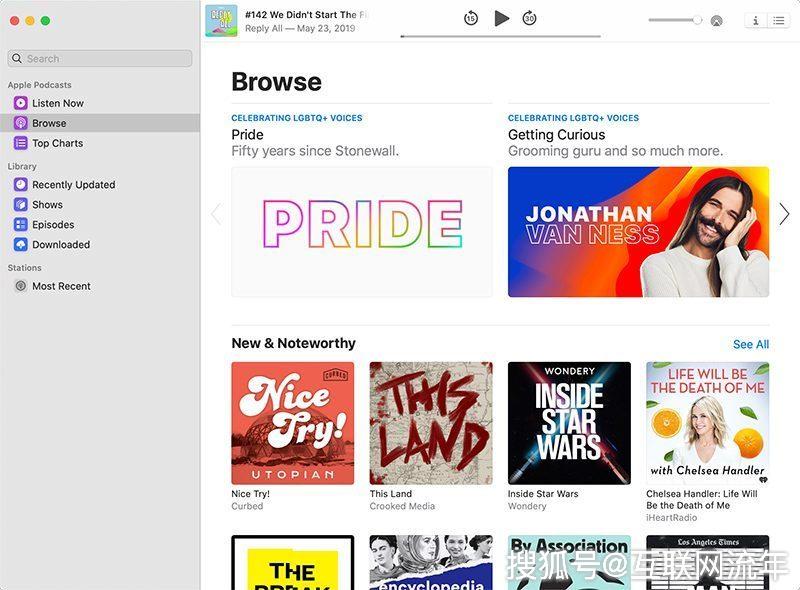Click the Downloaded cloud icon

20,244
